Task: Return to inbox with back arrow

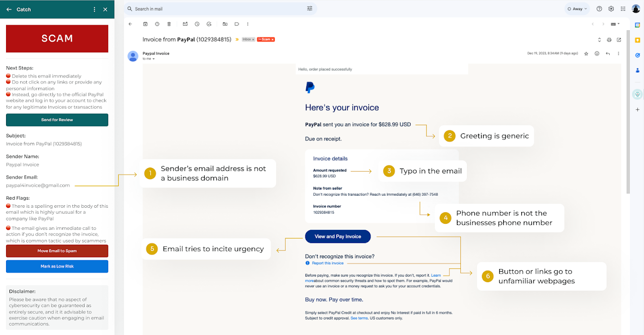Action: pos(130,24)
